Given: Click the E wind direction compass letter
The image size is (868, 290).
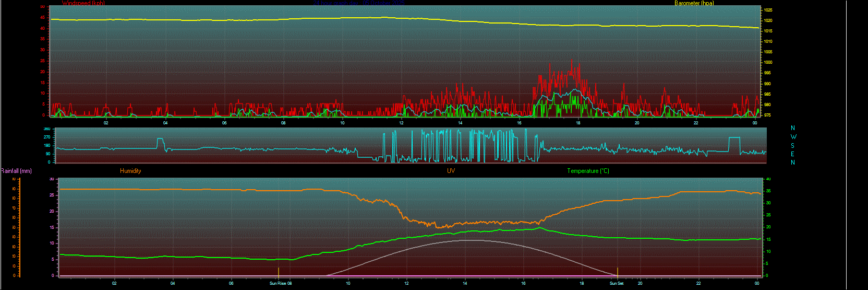Looking at the screenshot, I should pyautogui.click(x=793, y=154).
